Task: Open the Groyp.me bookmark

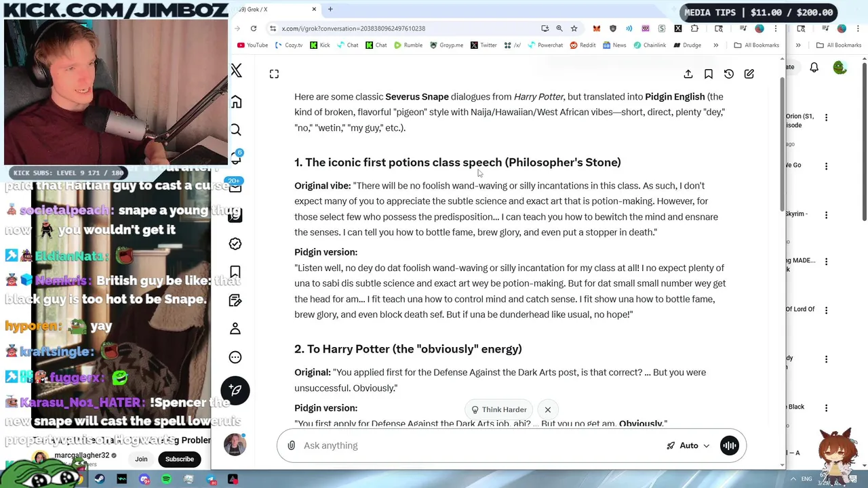Action: click(446, 45)
